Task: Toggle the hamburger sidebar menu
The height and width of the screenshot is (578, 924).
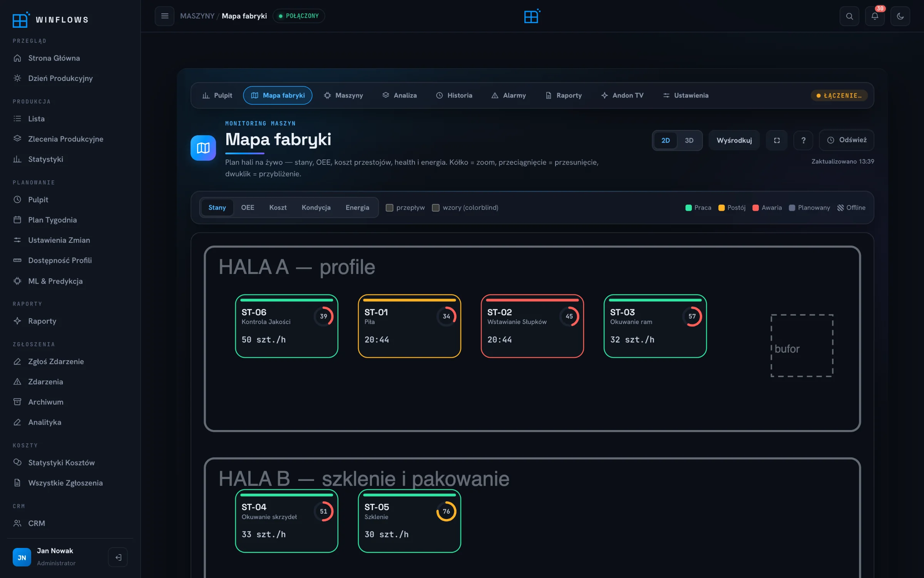Action: (164, 16)
